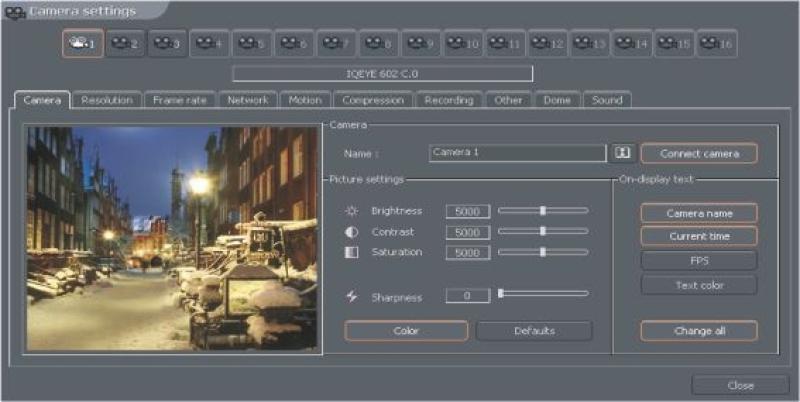Enable FPS on-display text
The height and width of the screenshot is (402, 800).
[x=698, y=260]
